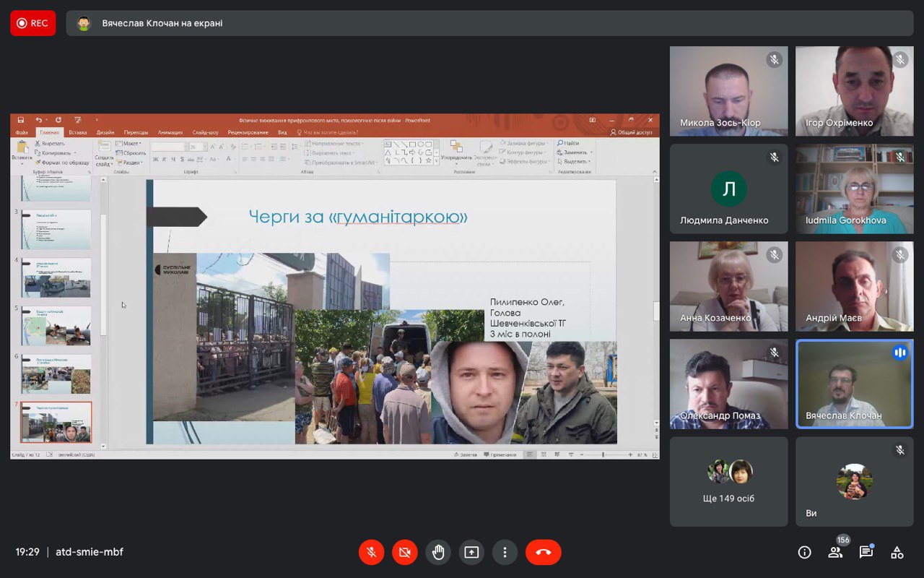Open the Заменить replace dropdown

tap(575, 152)
